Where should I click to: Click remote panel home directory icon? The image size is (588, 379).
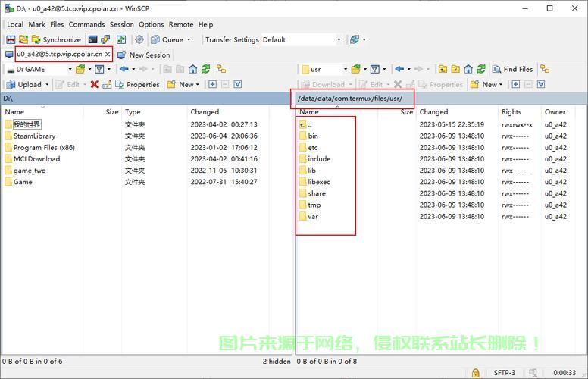[x=468, y=69]
